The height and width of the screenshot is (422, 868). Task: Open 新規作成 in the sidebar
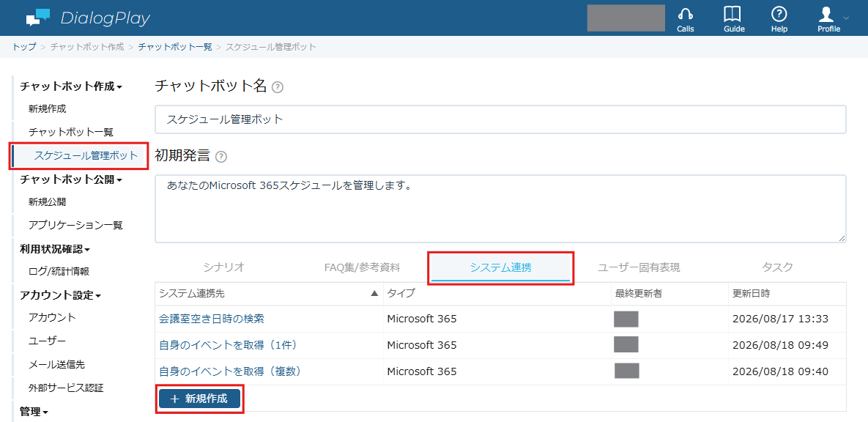(x=48, y=109)
